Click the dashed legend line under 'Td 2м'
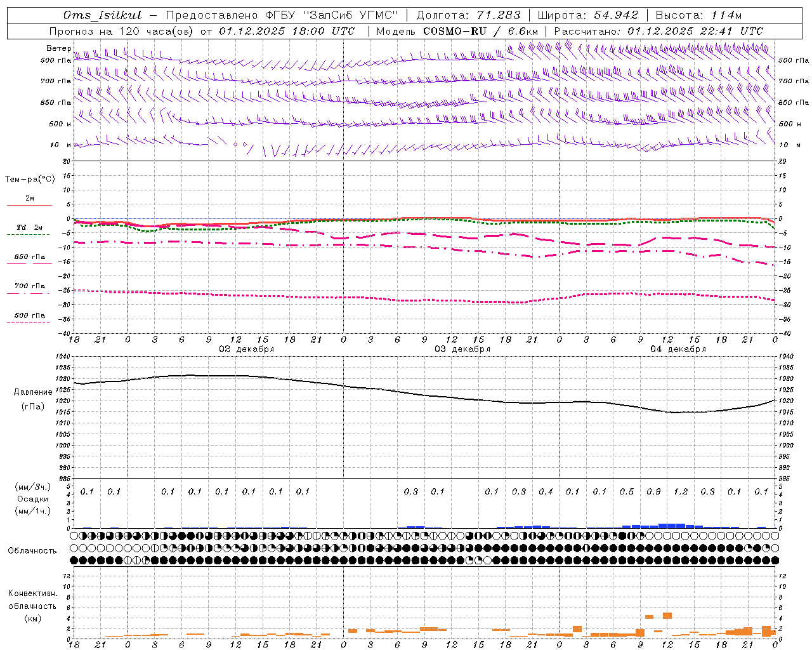Viewport: 812px width, 650px height. [29, 234]
